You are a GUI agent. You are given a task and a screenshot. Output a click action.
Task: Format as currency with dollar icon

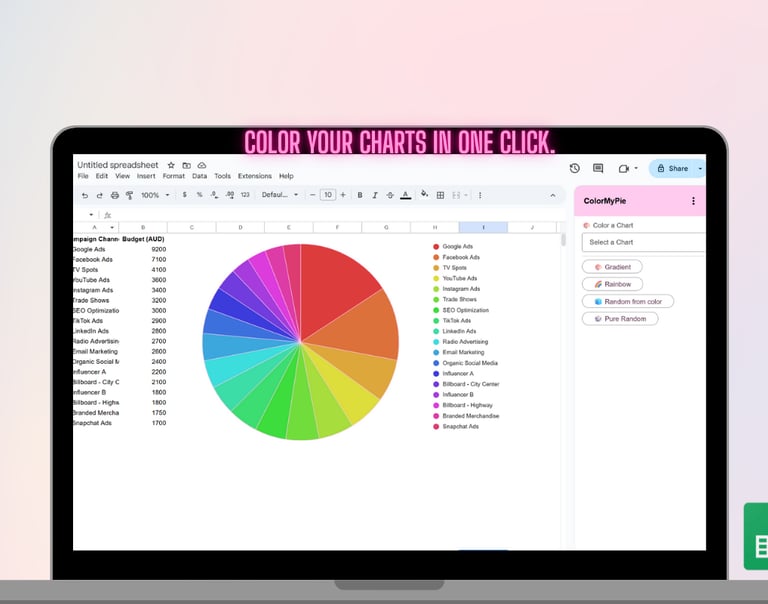pos(185,195)
